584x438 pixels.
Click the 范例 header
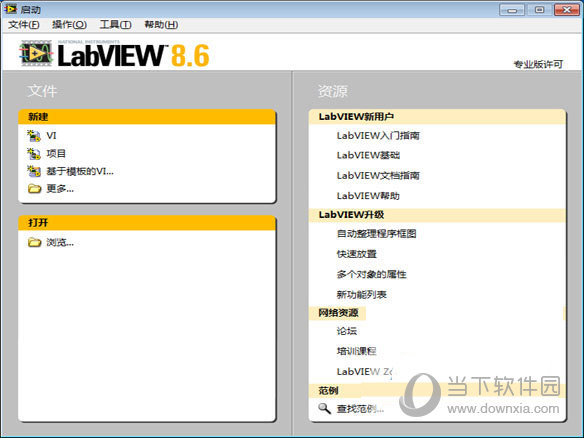[437, 391]
